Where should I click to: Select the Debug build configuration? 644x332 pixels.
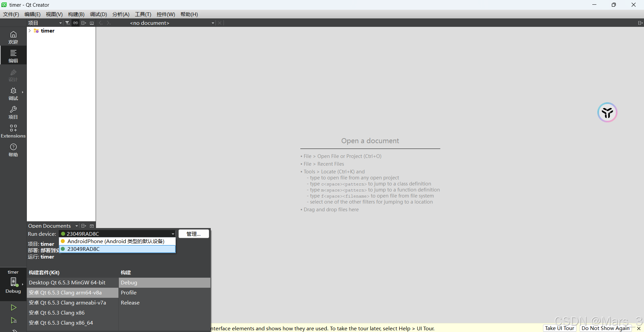(164, 283)
